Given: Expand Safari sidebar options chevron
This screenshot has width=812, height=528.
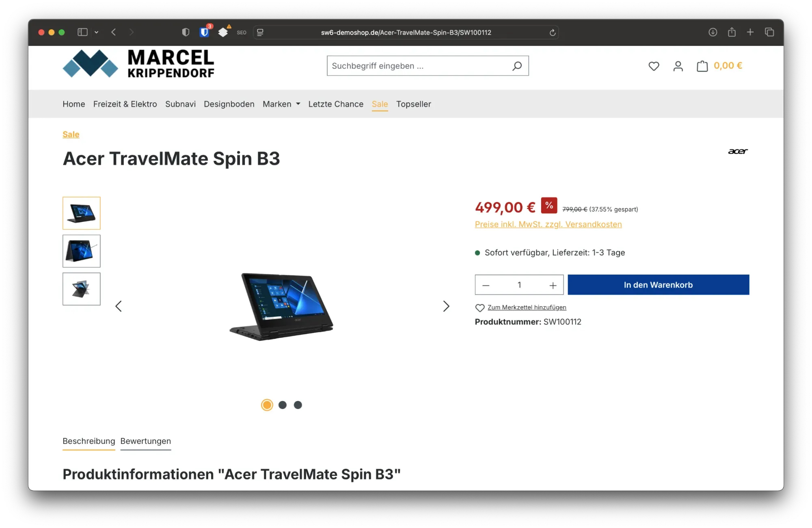Looking at the screenshot, I should point(97,32).
